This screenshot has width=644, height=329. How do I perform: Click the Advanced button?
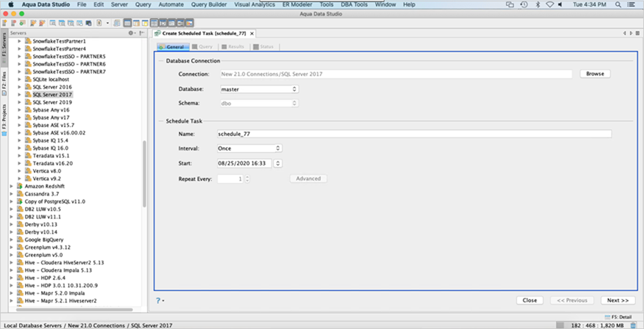click(x=309, y=179)
